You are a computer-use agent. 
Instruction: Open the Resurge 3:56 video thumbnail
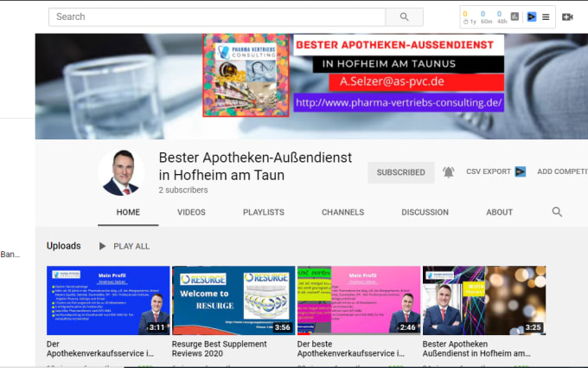coord(233,300)
